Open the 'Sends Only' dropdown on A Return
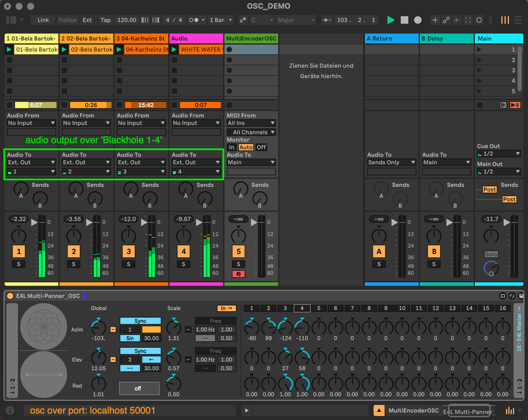Image resolution: width=528 pixels, height=420 pixels. click(391, 162)
